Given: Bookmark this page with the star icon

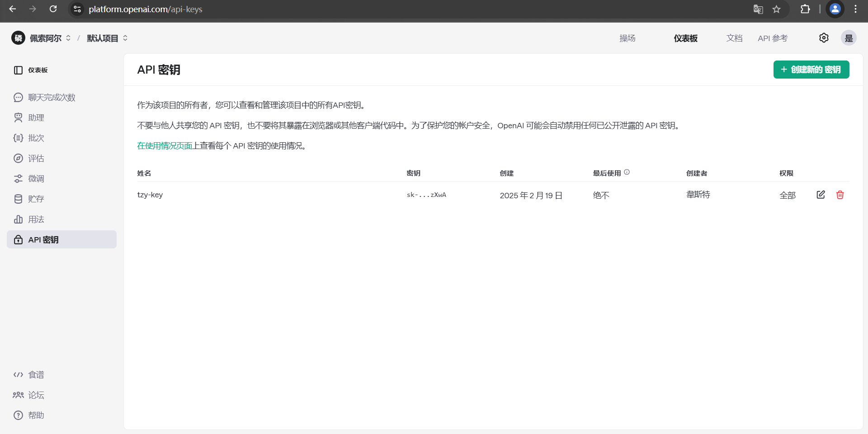Looking at the screenshot, I should (x=776, y=9).
